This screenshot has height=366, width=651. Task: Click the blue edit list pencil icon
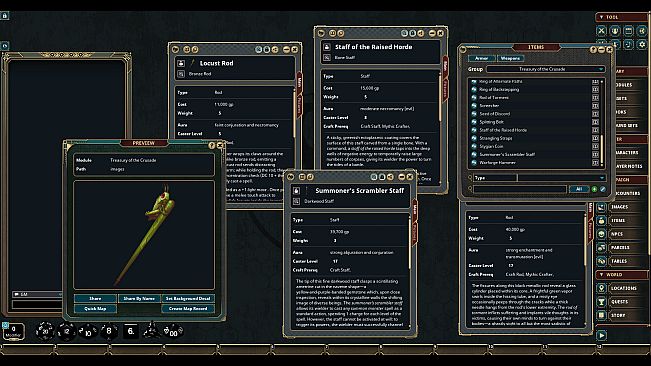click(x=602, y=189)
